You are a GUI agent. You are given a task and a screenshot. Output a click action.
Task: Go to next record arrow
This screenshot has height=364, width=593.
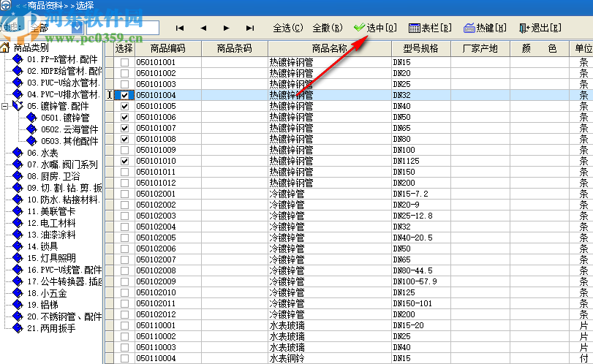coord(226,28)
